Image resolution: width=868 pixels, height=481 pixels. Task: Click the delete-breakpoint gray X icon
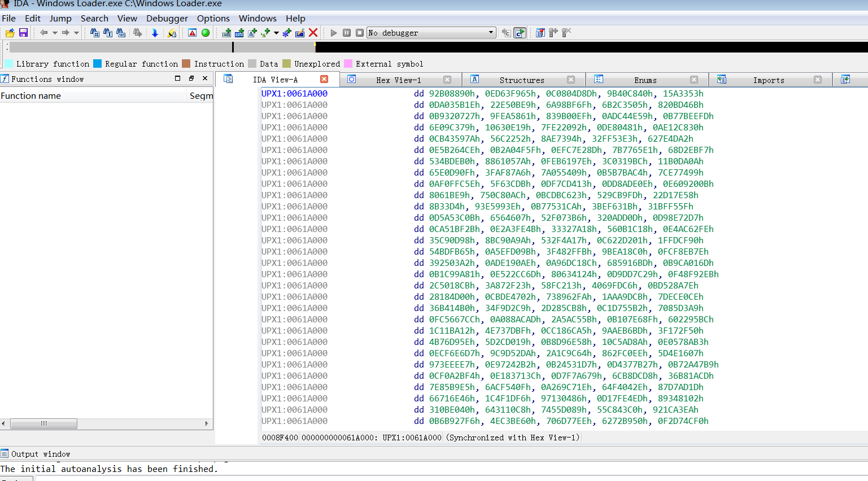pyautogui.click(x=566, y=33)
